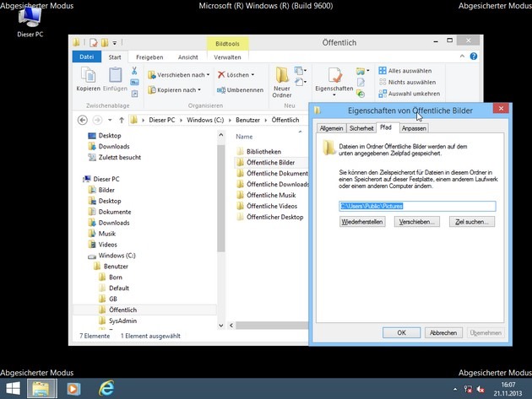Click Benutzer in the address bar breadcrumb

pyautogui.click(x=247, y=120)
